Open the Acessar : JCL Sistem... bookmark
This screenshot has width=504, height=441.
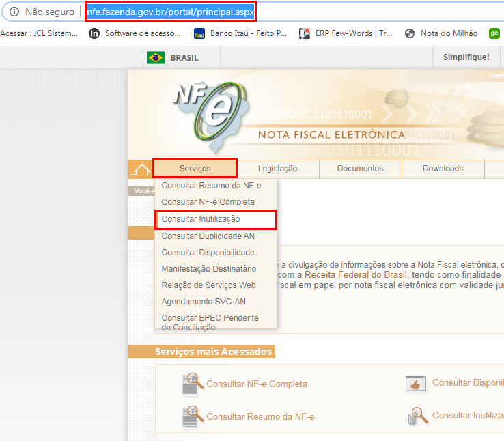click(39, 33)
